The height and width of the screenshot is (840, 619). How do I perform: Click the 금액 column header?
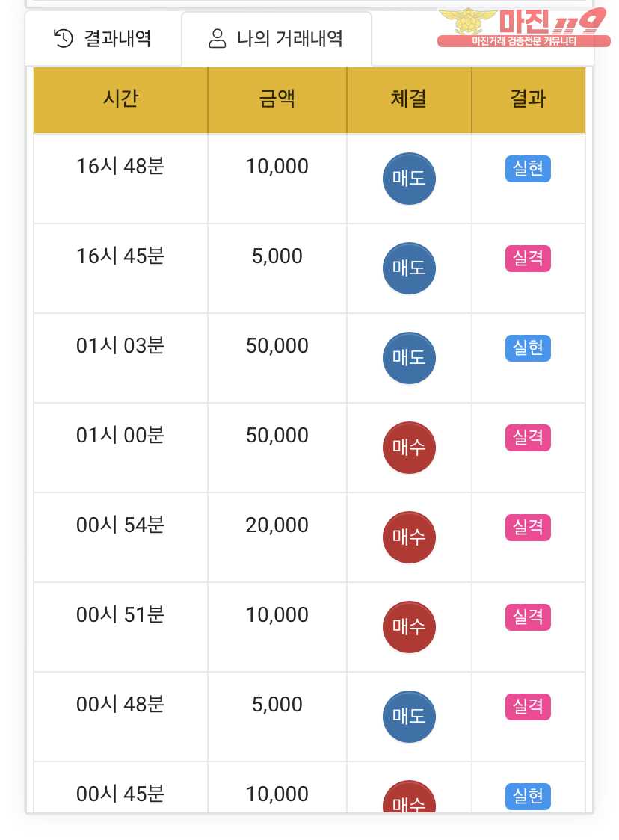tap(277, 99)
